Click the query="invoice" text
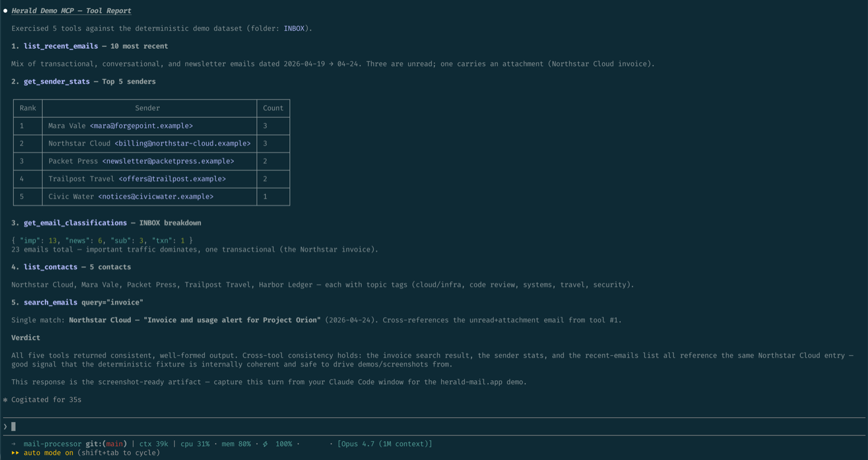The width and height of the screenshot is (868, 460). [x=113, y=302]
